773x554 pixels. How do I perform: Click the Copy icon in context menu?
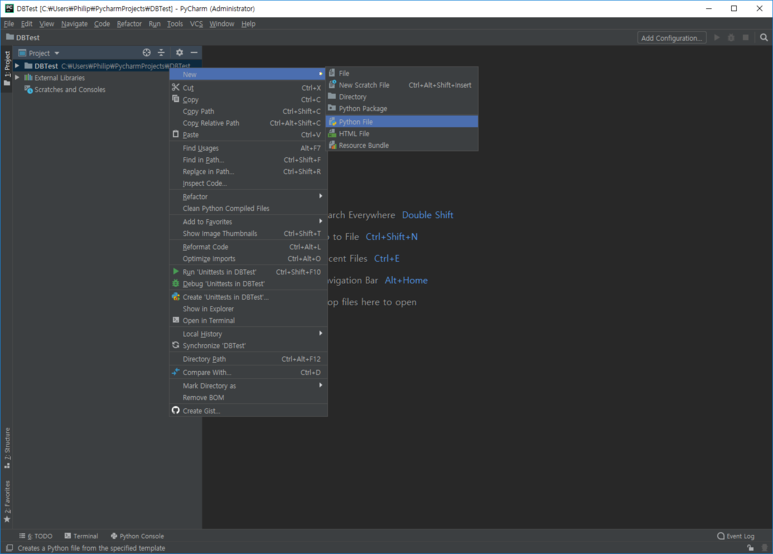coord(176,99)
